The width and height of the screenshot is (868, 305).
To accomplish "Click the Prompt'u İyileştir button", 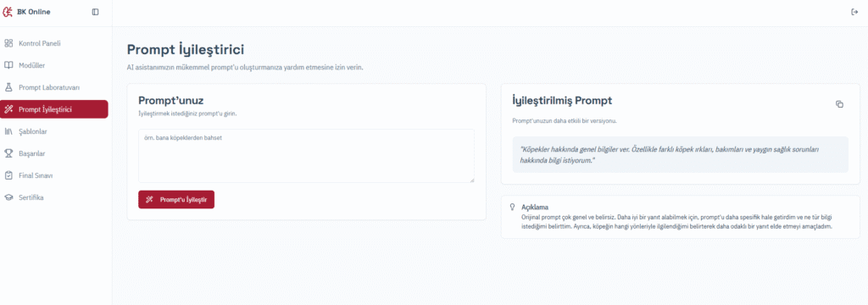I will point(176,200).
